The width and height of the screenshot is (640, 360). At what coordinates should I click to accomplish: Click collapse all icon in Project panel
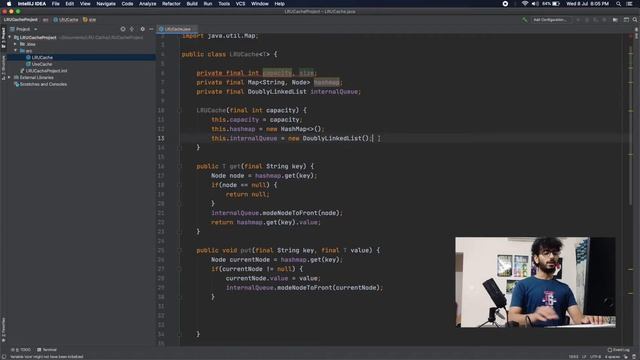tap(132, 29)
